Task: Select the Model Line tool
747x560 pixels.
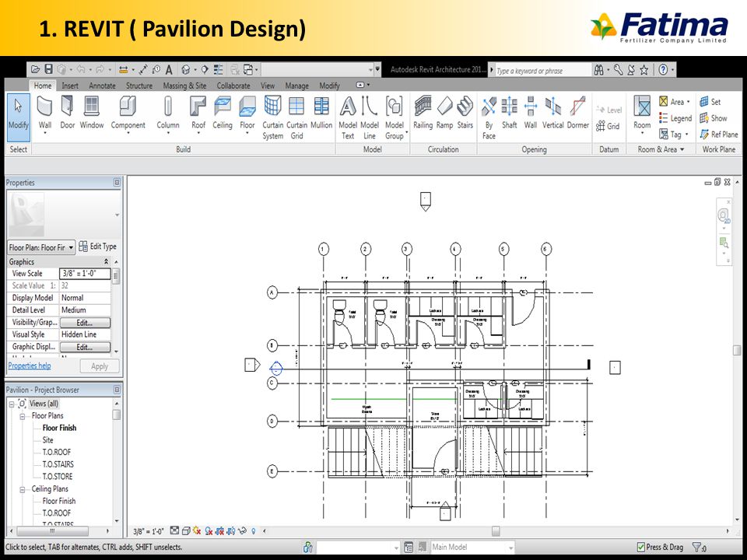Action: [x=369, y=117]
